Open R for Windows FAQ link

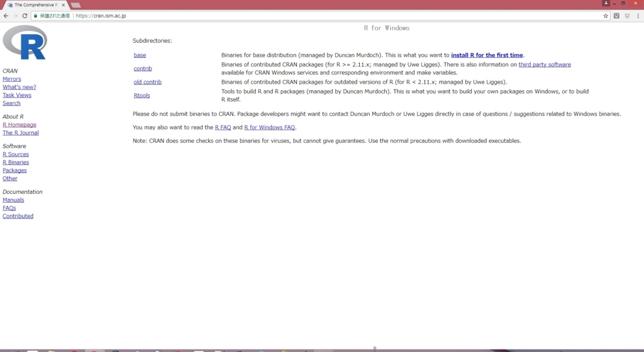click(x=269, y=127)
